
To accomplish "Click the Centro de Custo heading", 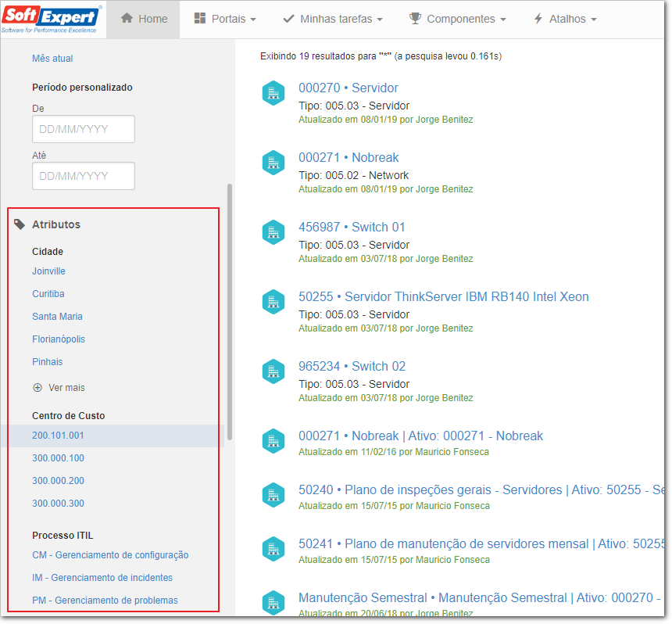I will (69, 416).
